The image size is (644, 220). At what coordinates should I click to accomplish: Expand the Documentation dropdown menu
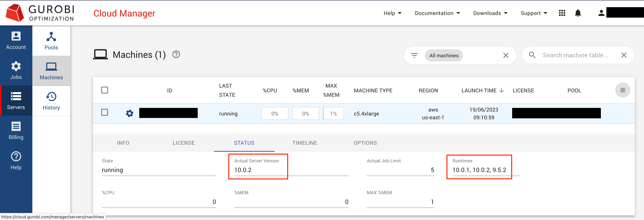[x=437, y=13]
